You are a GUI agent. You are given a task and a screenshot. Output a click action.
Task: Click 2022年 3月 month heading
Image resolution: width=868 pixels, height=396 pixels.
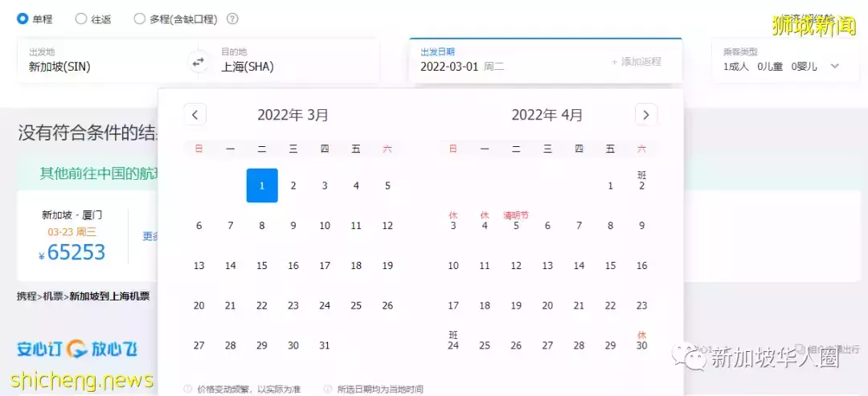pyautogui.click(x=293, y=115)
